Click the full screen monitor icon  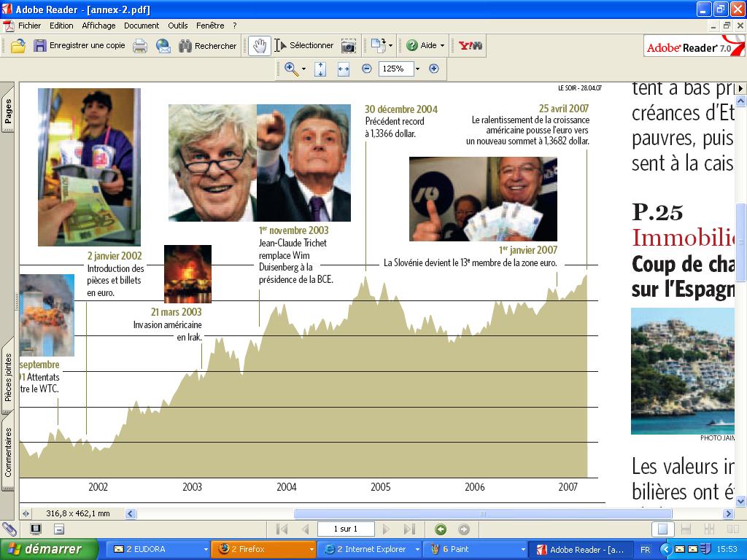(36, 529)
